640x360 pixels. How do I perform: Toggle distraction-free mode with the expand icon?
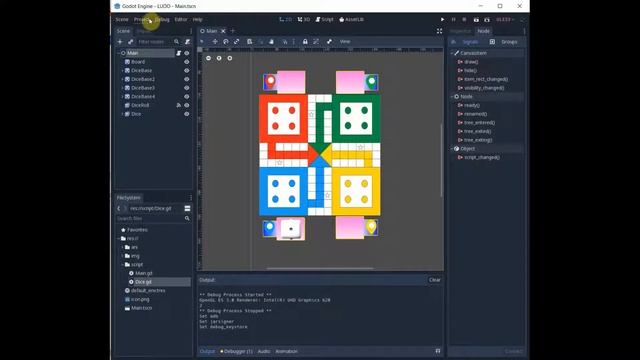click(440, 31)
